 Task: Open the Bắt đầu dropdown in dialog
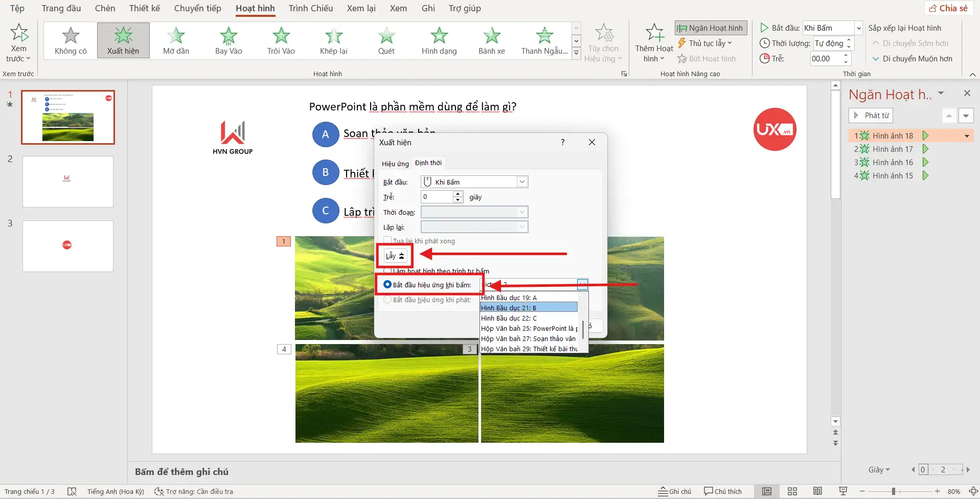tap(521, 182)
